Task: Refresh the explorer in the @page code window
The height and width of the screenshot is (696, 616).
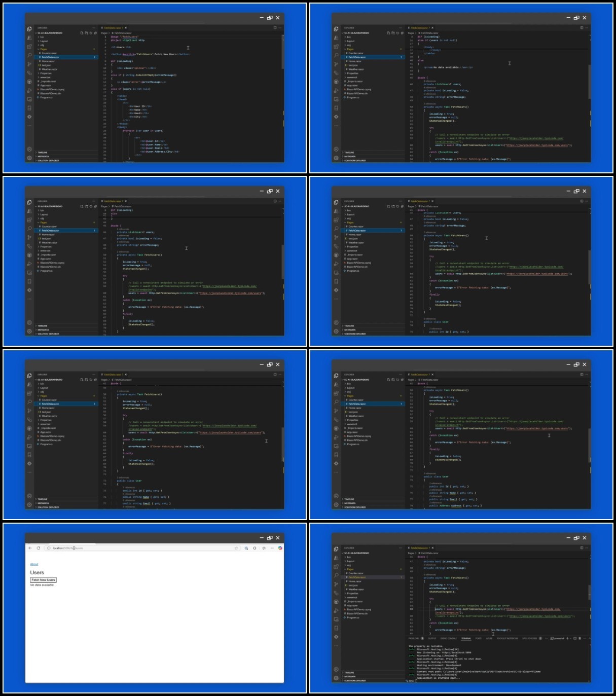Action: pyautogui.click(x=91, y=33)
